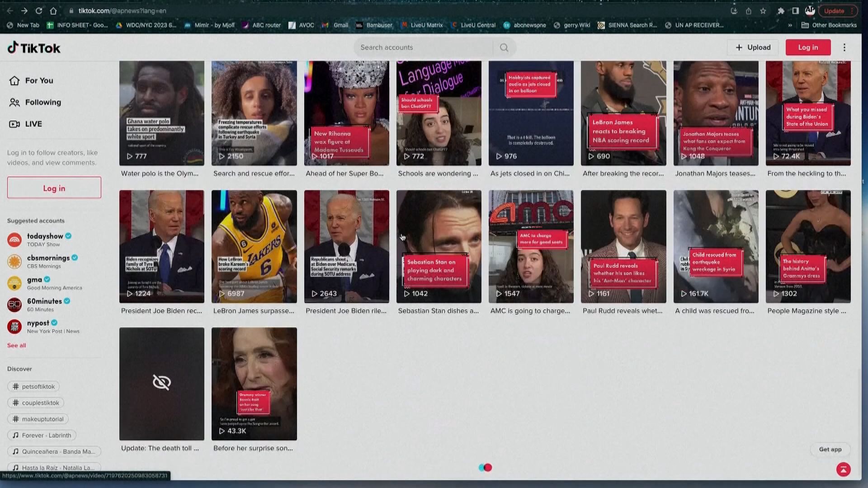Viewport: 868px width, 488px height.
Task: Click the browser bookmark star icon
Action: pyautogui.click(x=763, y=11)
